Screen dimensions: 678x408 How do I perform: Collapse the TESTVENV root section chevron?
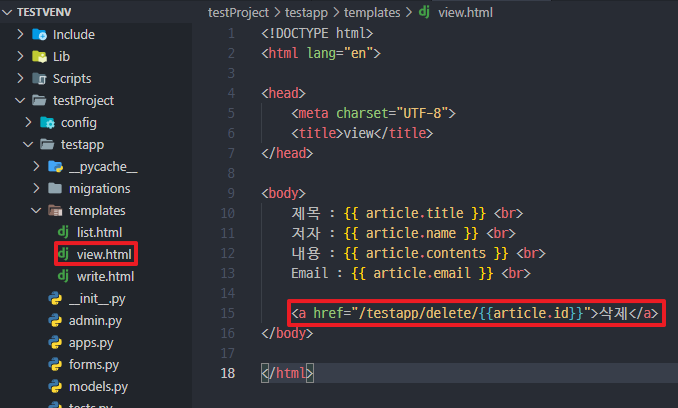click(x=7, y=13)
